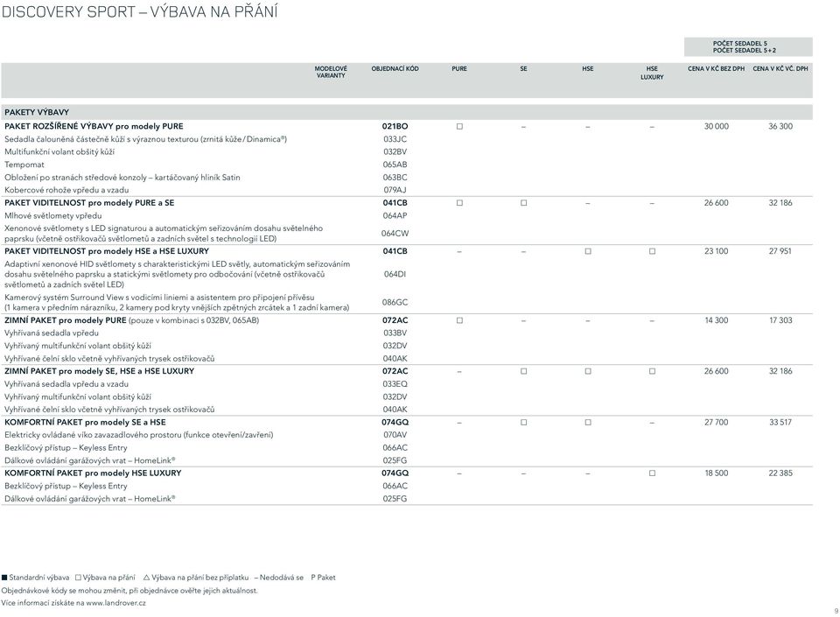The width and height of the screenshot is (840, 617).
Task: Click order code 032BV next to Multifunkční volant
Action: pos(395,152)
